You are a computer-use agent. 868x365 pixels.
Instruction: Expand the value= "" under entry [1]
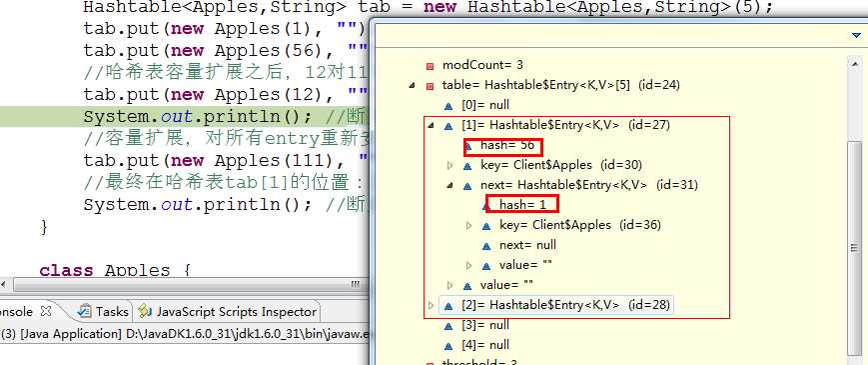pos(450,285)
